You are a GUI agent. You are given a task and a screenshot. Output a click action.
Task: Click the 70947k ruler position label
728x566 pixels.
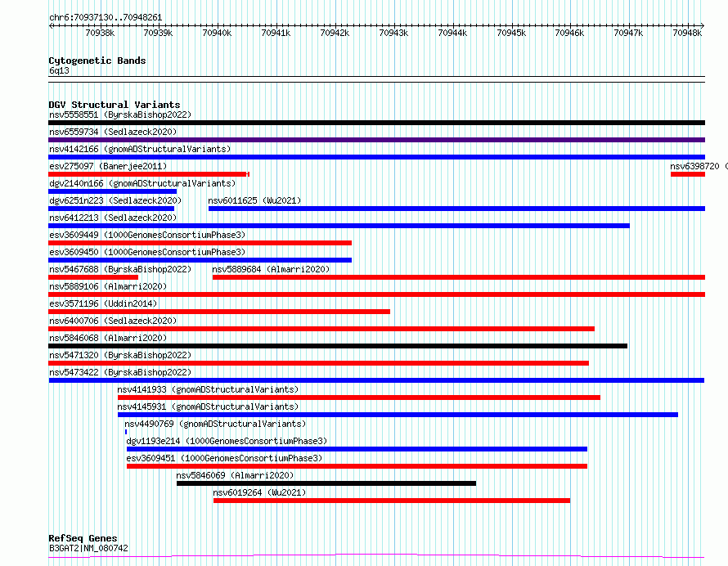point(628,33)
